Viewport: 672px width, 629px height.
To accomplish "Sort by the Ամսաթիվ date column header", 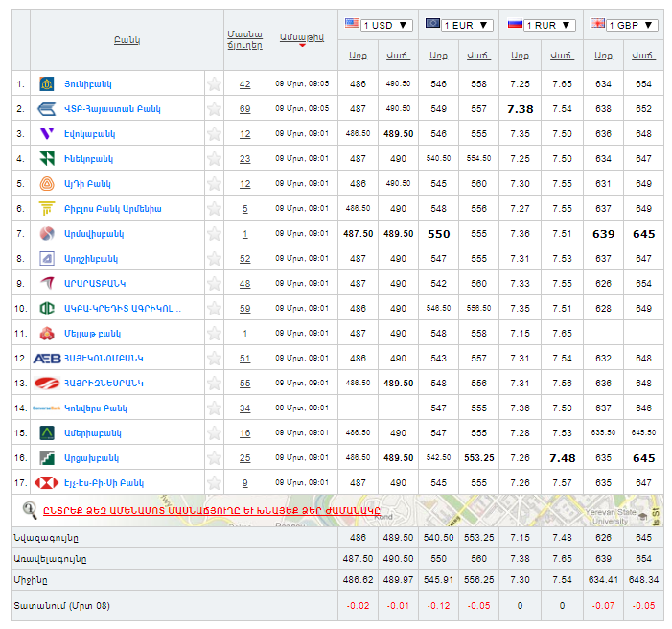I will click(302, 36).
